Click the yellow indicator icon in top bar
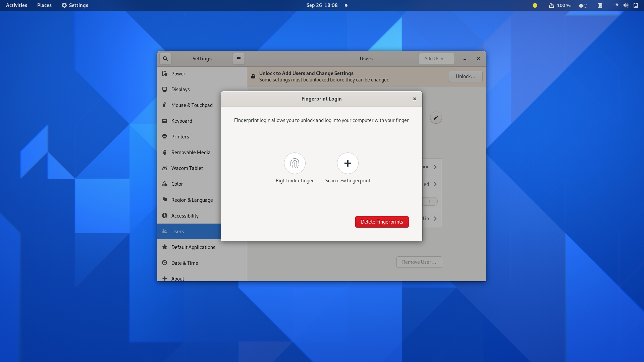The width and height of the screenshot is (644, 362). point(535,5)
